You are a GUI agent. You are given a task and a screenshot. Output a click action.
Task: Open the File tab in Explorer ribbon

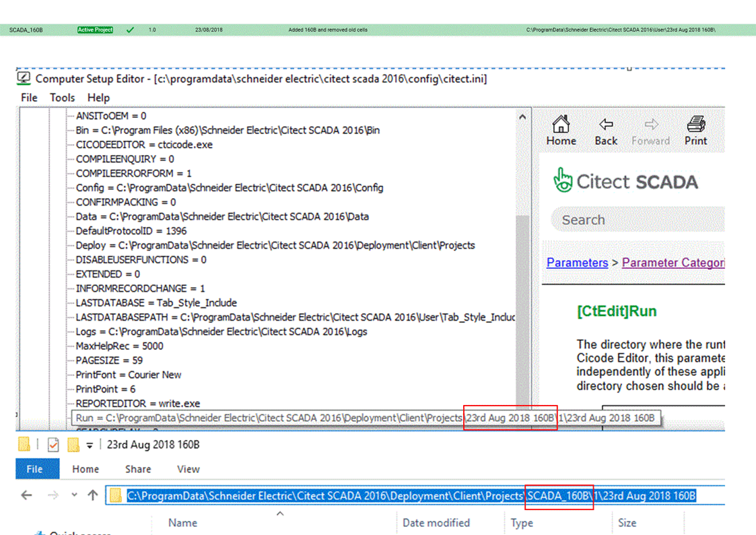point(37,469)
